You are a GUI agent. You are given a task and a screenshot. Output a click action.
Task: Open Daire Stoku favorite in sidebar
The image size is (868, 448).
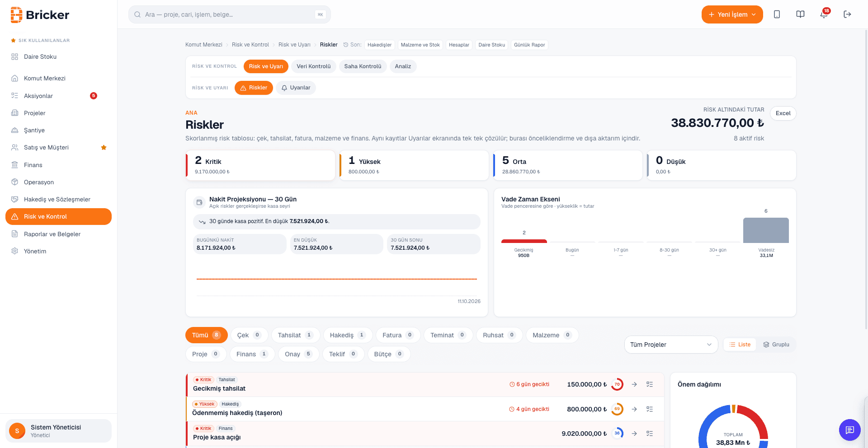(58, 57)
